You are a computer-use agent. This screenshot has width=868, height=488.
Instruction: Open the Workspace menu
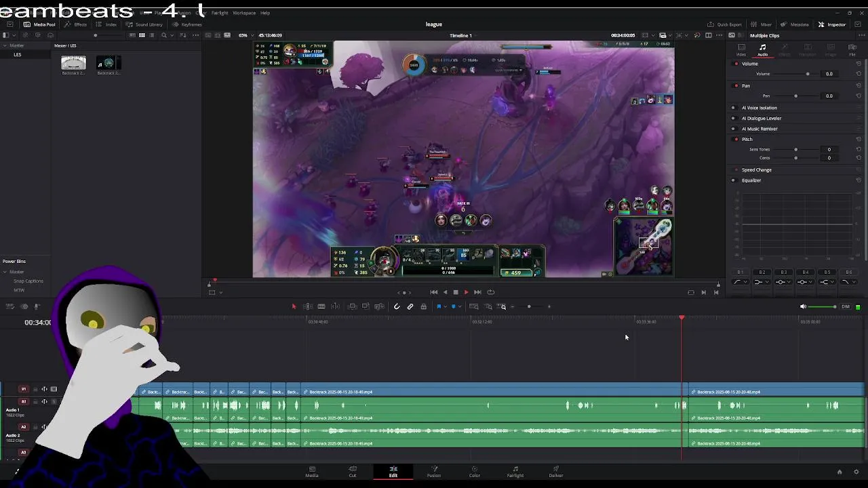[x=244, y=13]
